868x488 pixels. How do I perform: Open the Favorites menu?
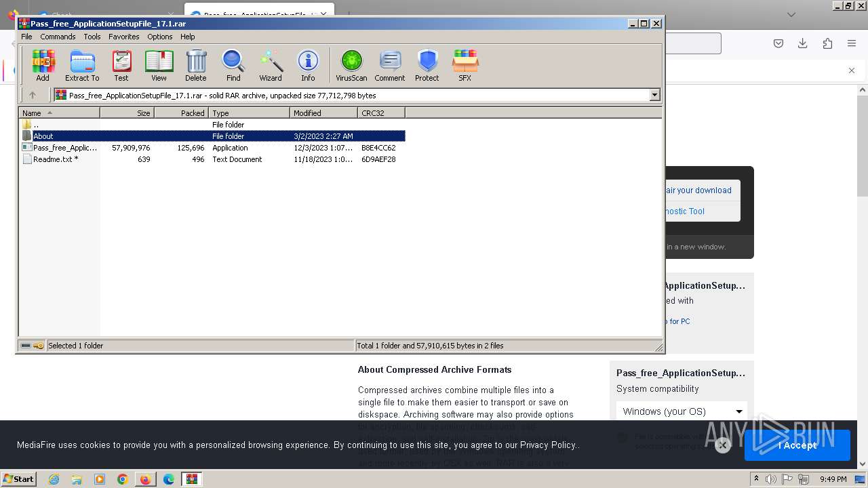click(x=124, y=37)
